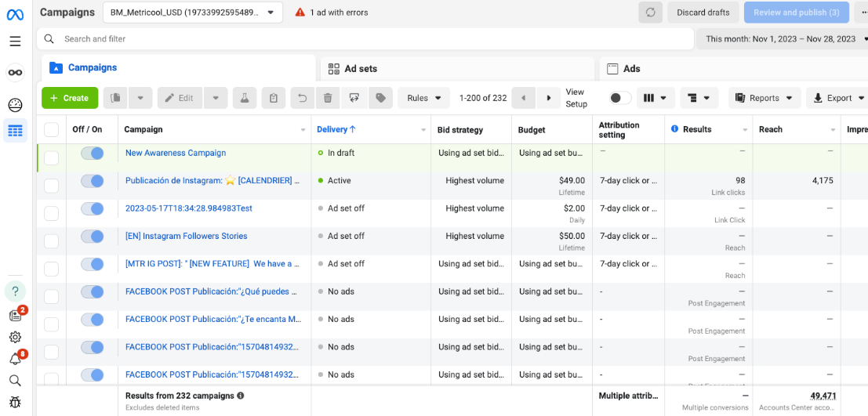Click the trash delete icon in toolbar

pos(328,98)
